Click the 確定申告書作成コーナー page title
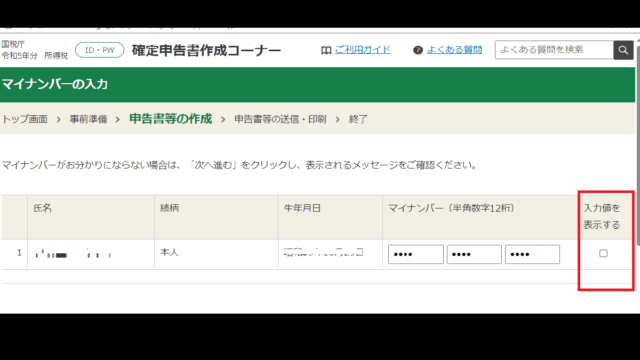This screenshot has width=640, height=360. (206, 50)
